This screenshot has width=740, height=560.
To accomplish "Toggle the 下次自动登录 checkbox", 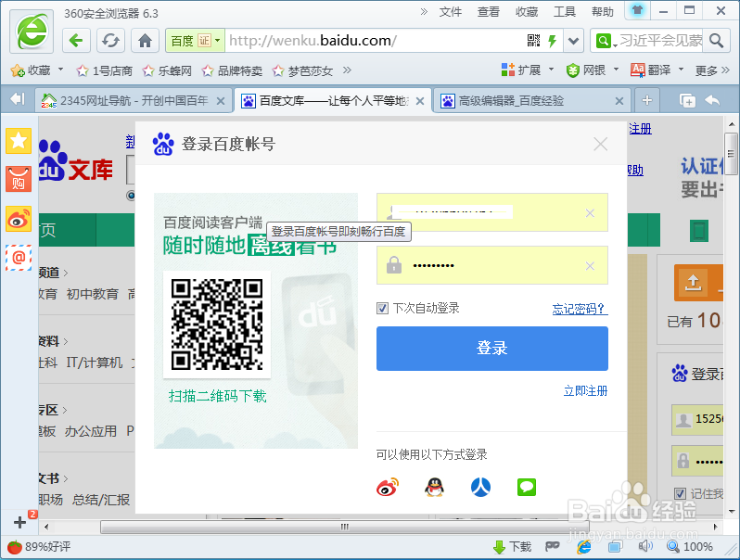I will click(382, 309).
